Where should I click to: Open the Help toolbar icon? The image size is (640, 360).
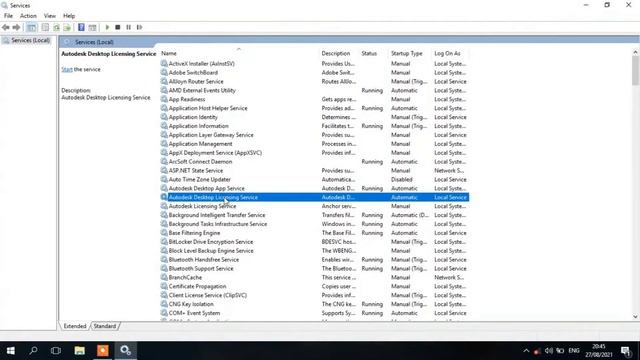click(x=81, y=27)
